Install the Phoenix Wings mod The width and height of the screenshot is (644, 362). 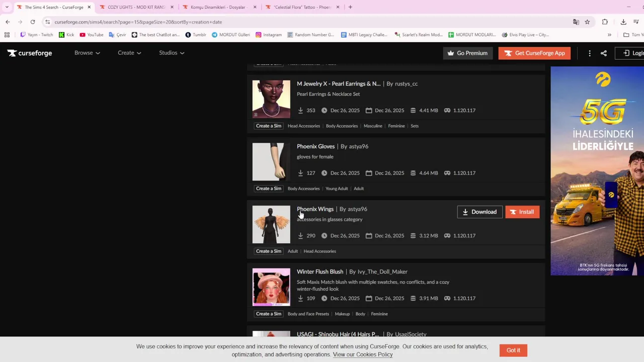pos(522,212)
